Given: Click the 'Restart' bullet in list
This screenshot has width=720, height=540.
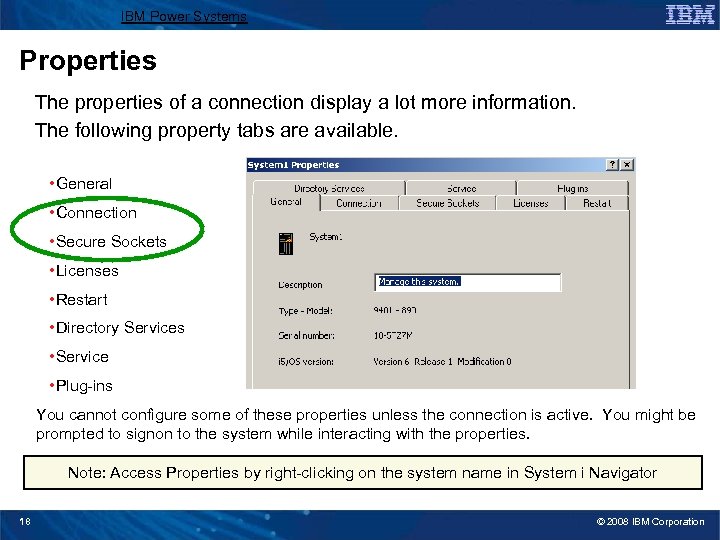Looking at the screenshot, I should 81,300.
